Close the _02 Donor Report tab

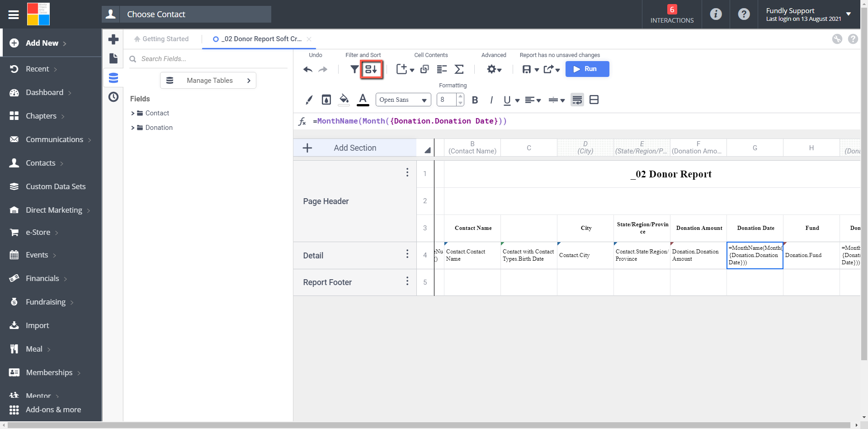pyautogui.click(x=309, y=39)
